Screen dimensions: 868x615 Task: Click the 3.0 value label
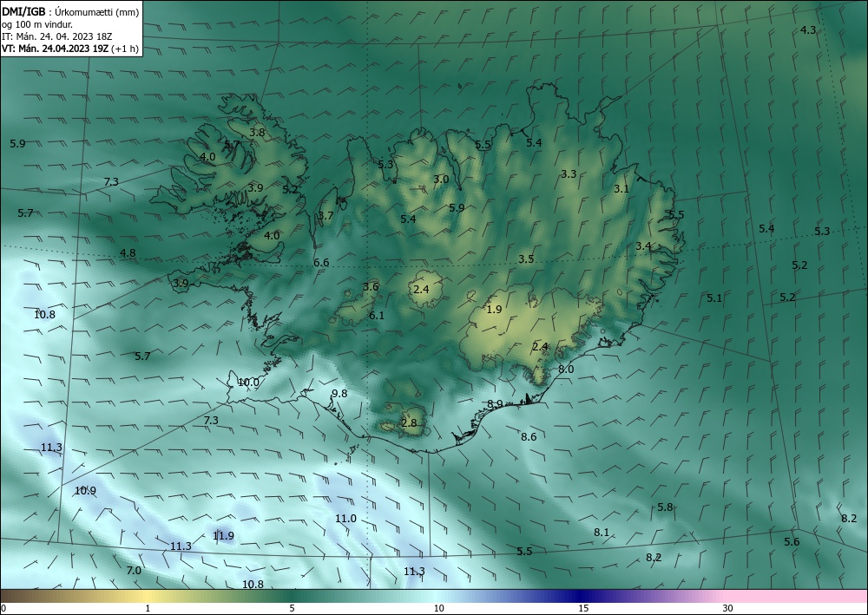[x=441, y=180]
